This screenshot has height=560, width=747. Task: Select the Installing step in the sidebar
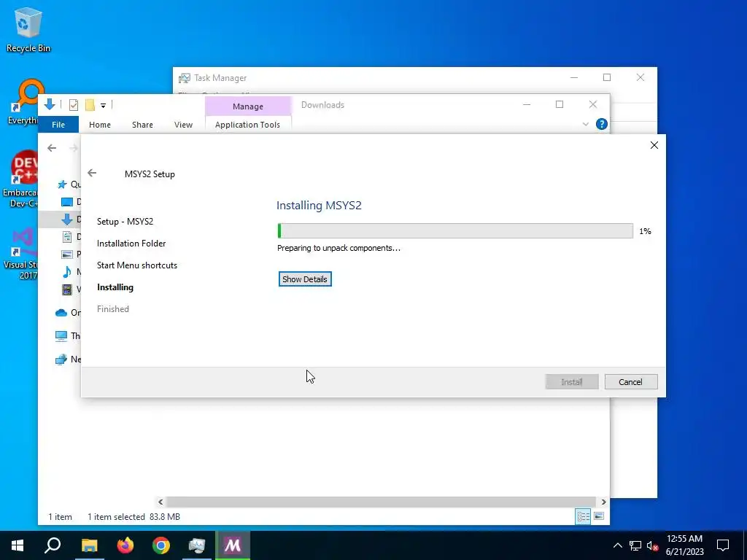(x=115, y=287)
